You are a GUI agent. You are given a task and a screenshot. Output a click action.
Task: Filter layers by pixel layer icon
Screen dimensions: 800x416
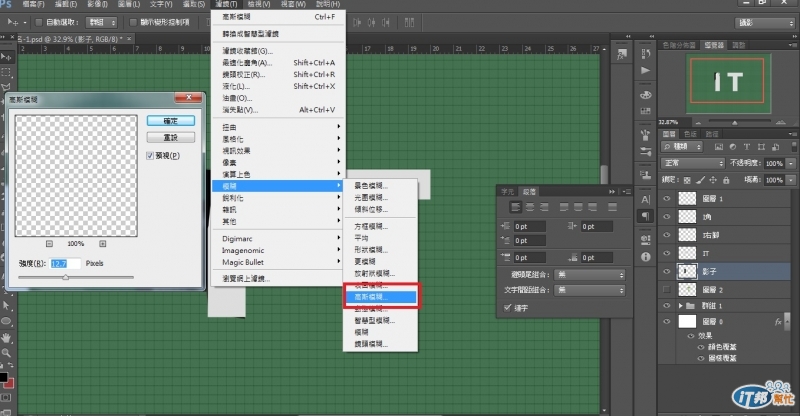(718, 147)
